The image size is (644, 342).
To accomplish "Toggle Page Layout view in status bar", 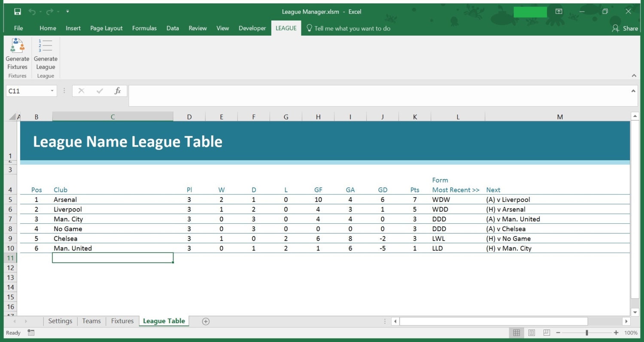I will click(x=532, y=332).
